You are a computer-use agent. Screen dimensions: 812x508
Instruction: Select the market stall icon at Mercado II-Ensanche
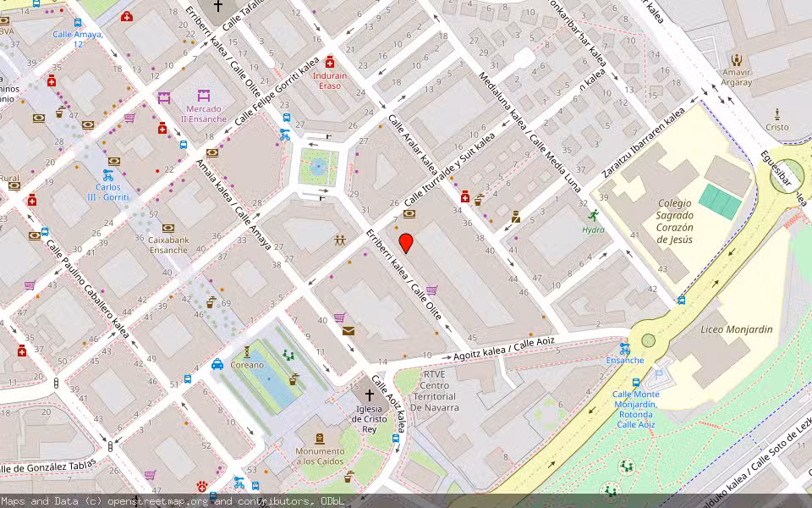coord(203,96)
